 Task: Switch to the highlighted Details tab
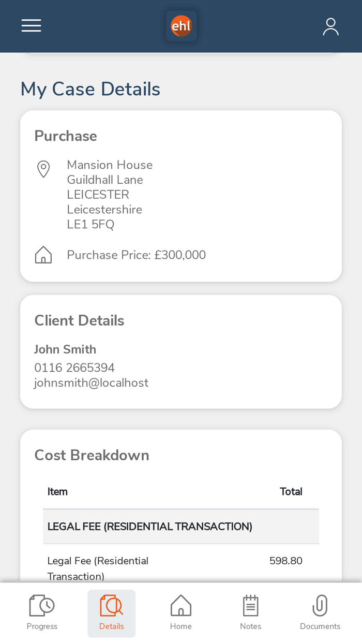(x=111, y=613)
